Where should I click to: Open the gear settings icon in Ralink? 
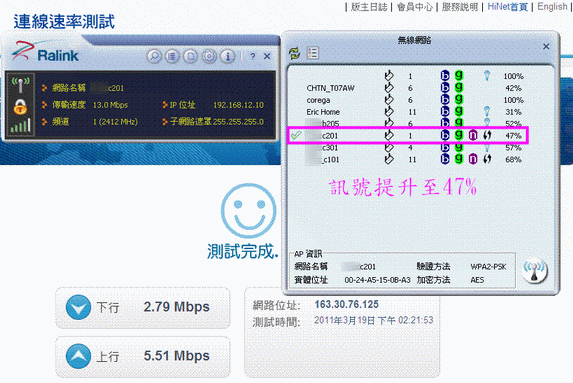pos(209,56)
